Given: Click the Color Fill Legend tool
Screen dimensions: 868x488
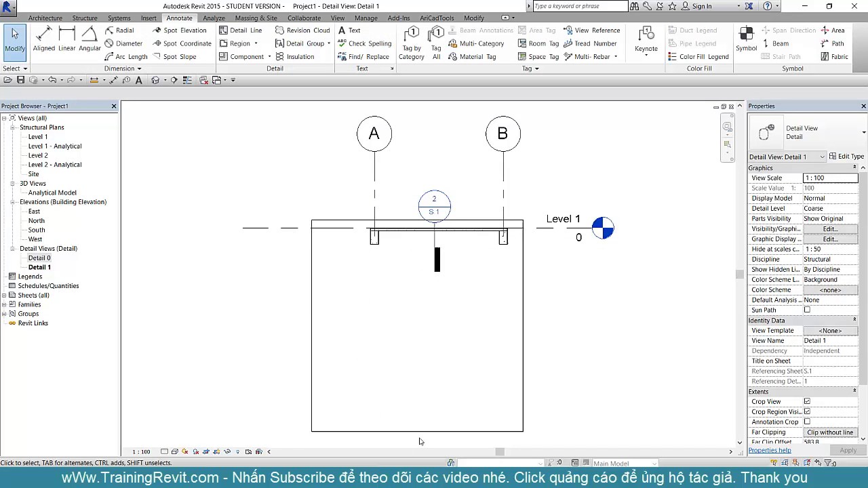Looking at the screenshot, I should click(x=698, y=57).
